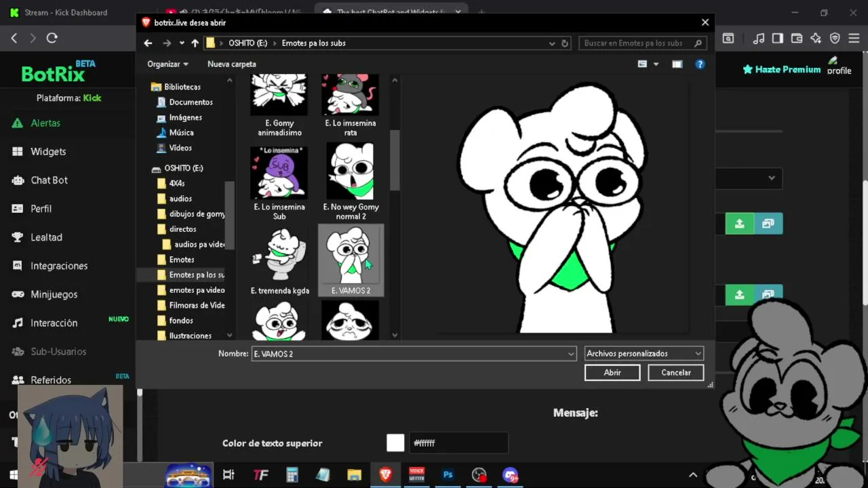Open the Leo AI sparkle icon
Viewport: 868px width, 488px height.
point(816,38)
